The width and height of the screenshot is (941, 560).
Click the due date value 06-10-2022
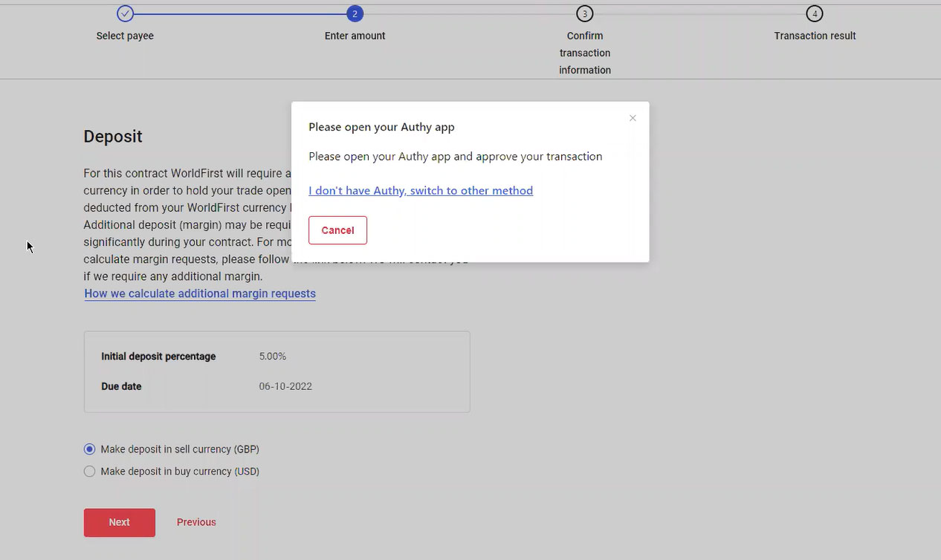click(x=285, y=386)
